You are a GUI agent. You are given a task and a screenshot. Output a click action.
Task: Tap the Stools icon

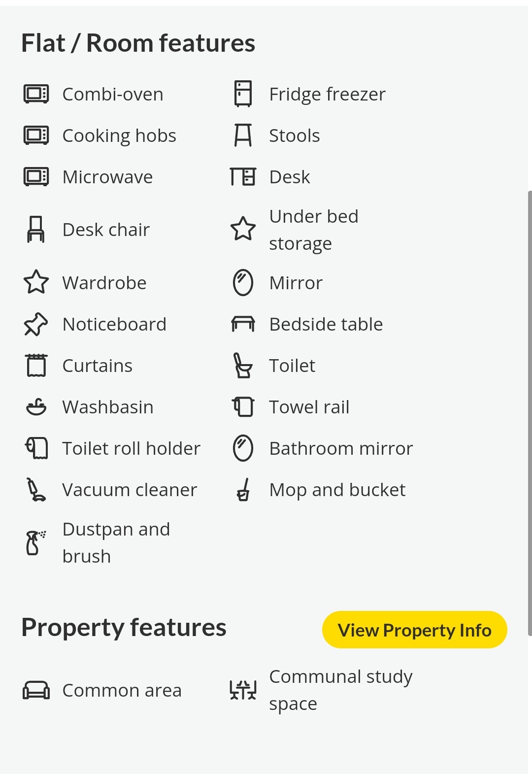coord(243,135)
